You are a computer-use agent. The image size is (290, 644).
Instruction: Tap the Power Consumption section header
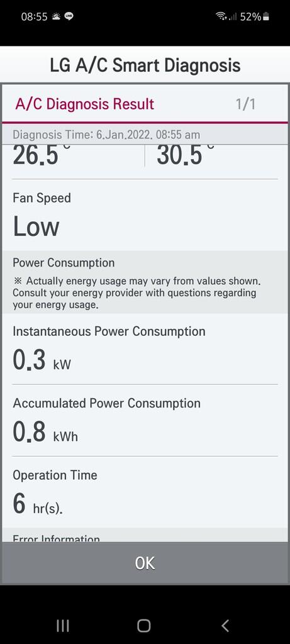[x=64, y=262]
